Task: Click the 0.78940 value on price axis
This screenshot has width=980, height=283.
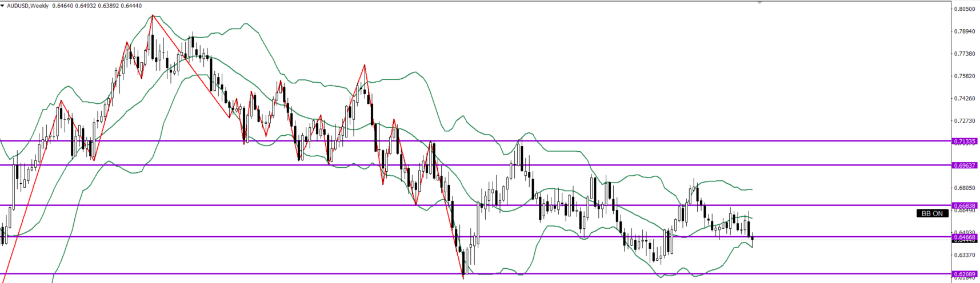Action: (965, 31)
